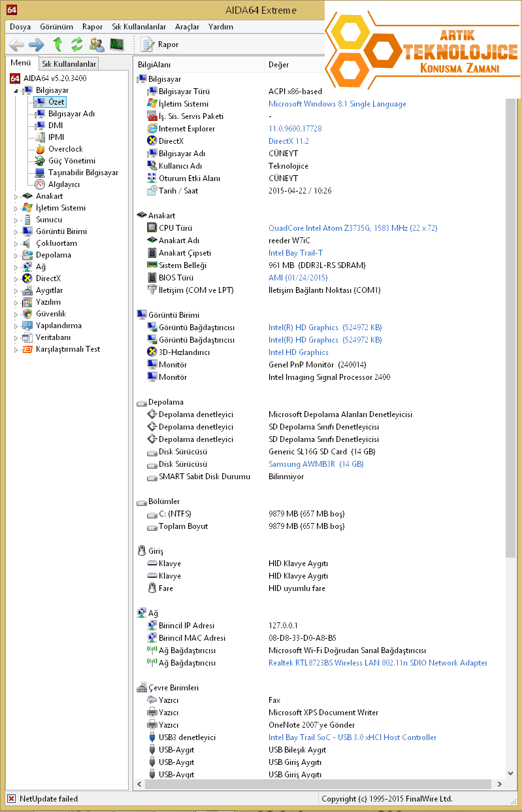
Task: Open the Yardım menu
Action: (221, 27)
